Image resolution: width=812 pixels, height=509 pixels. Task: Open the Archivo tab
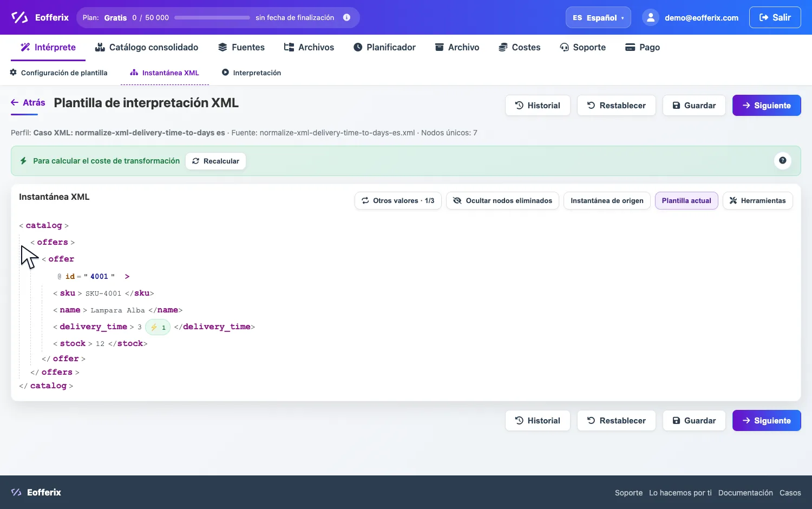[457, 47]
